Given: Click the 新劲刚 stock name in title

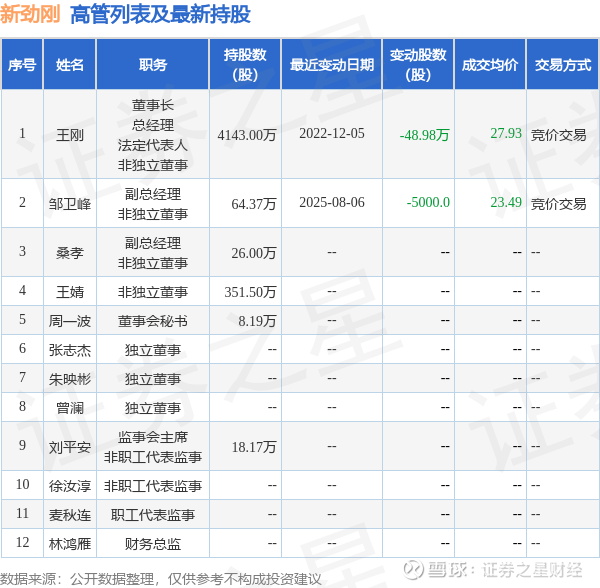Looking at the screenshot, I should point(30,15).
